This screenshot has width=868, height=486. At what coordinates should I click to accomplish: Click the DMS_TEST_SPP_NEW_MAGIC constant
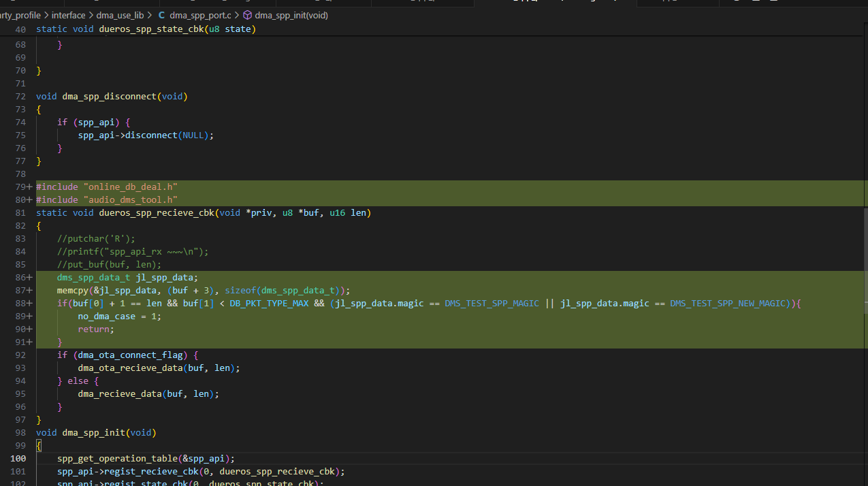pyautogui.click(x=730, y=303)
